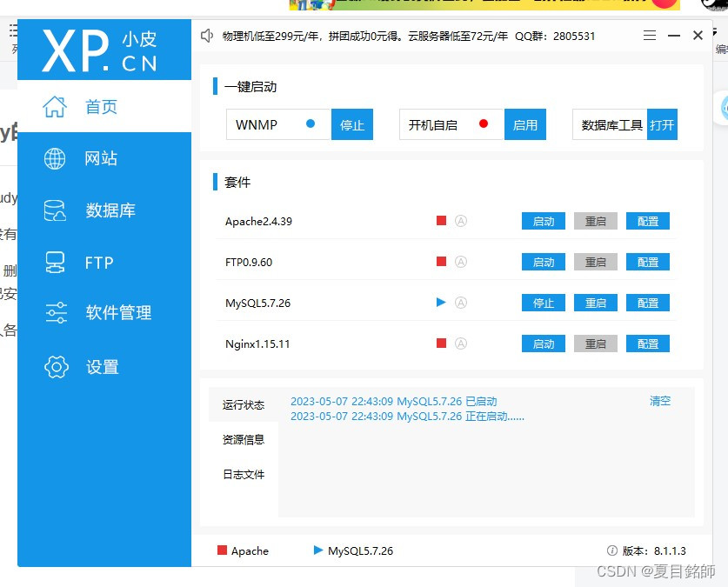Click FTP0.9.60 red stop status icon
The image size is (728, 587).
point(441,261)
